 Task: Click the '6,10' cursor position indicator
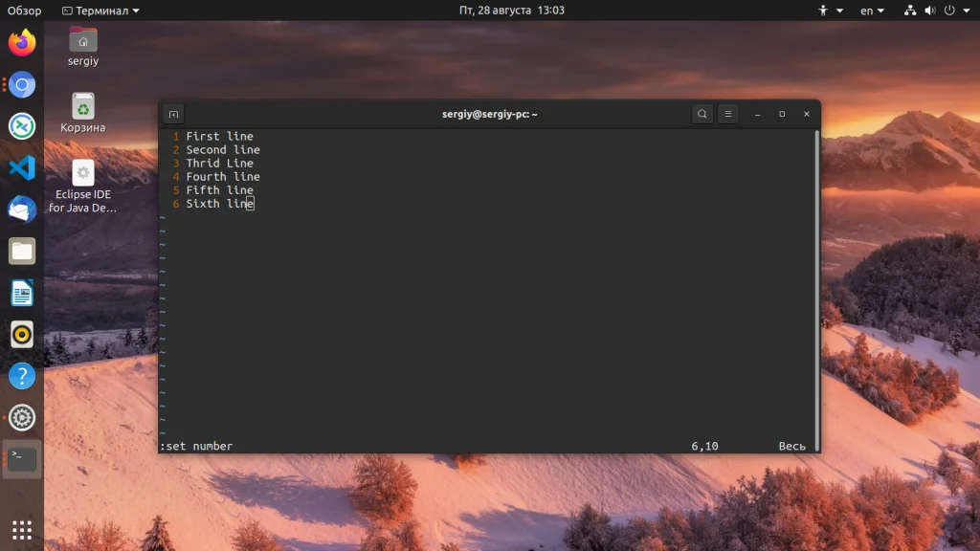pos(704,446)
